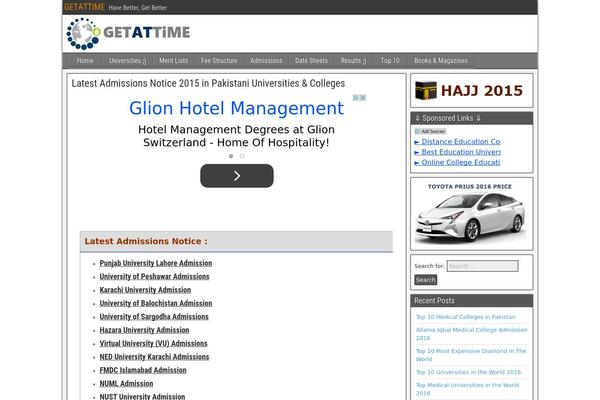Open University of Sargodha Admissions link
The image size is (600, 400).
(x=154, y=317)
